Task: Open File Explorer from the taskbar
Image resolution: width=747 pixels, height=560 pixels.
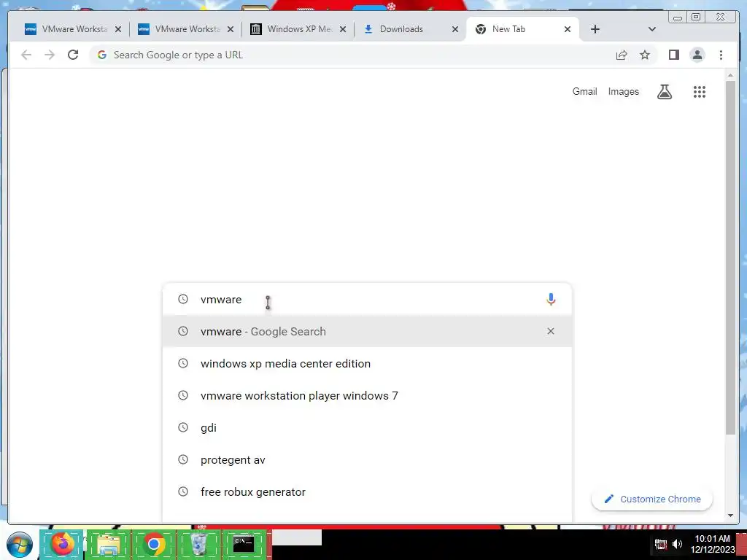Action: coord(108,544)
